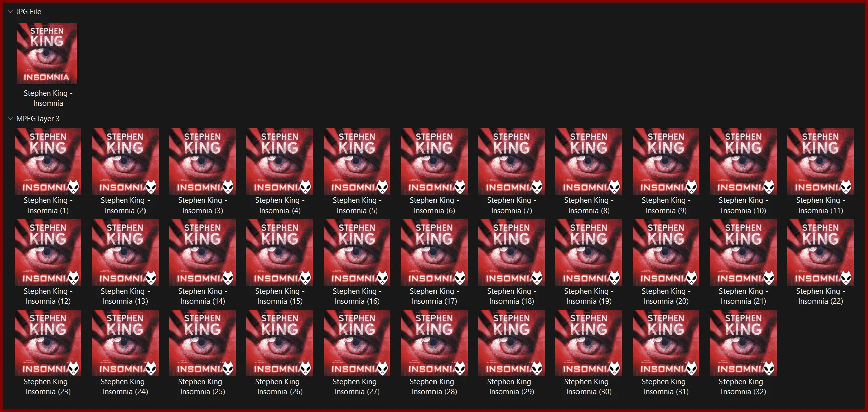Viewport: 868px width, 412px height.
Task: Select the Insomnia (26) MP3 file icon
Action: tap(280, 343)
